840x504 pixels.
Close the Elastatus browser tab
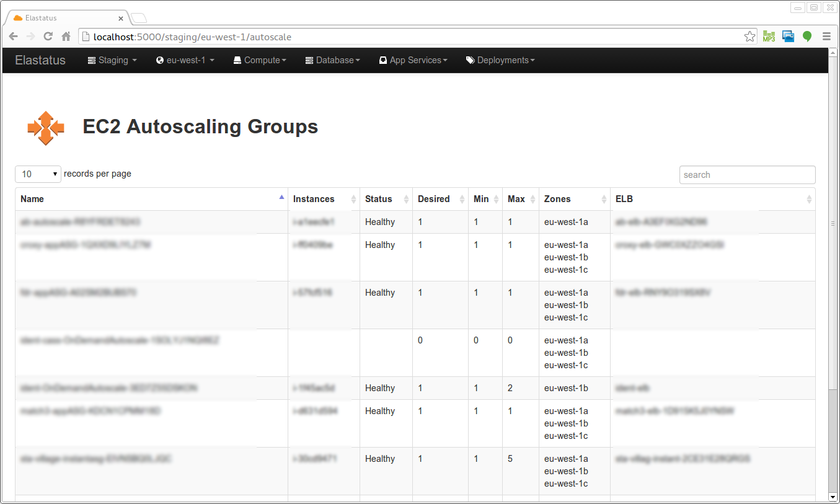coord(120,18)
